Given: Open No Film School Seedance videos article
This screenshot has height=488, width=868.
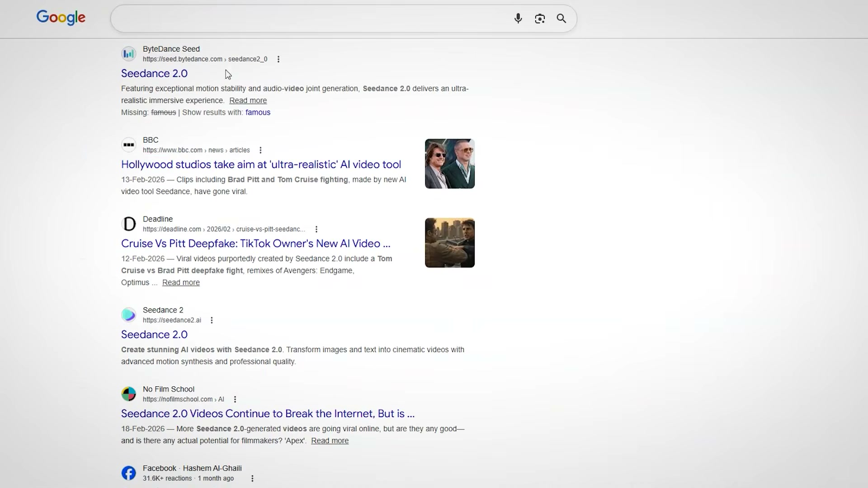Looking at the screenshot, I should [268, 413].
